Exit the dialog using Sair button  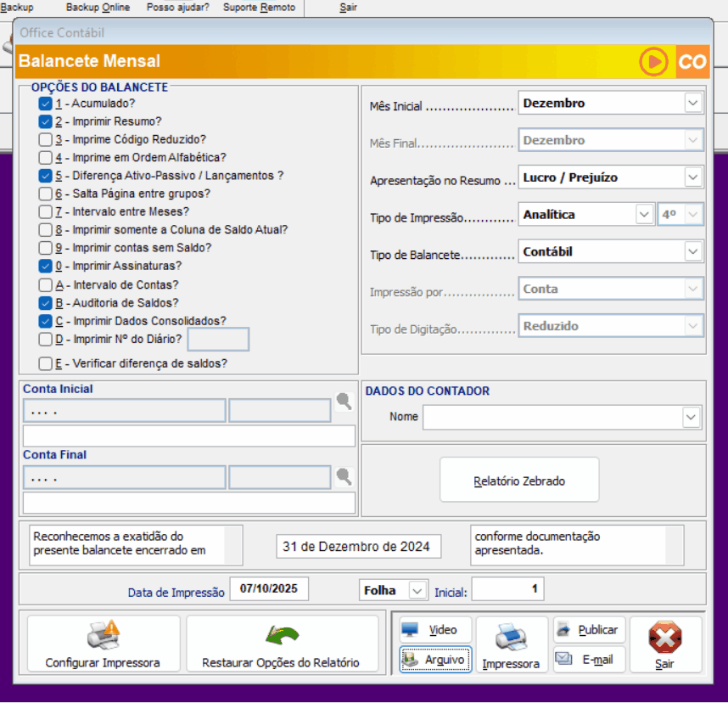click(x=665, y=644)
